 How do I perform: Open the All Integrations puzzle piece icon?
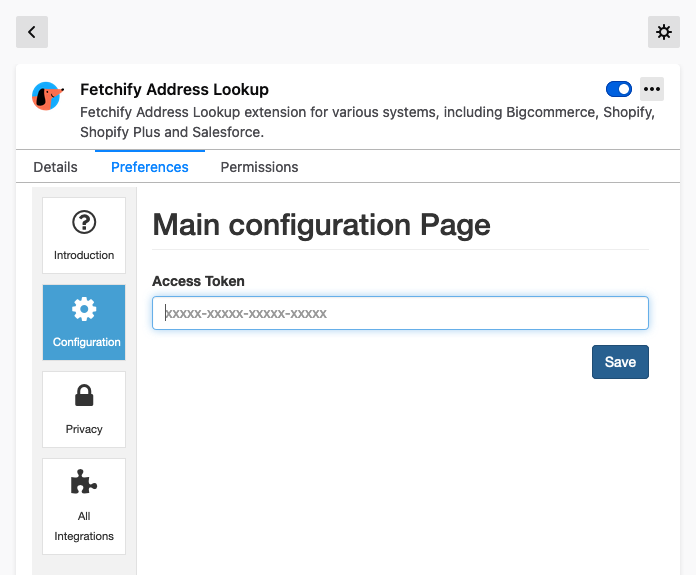[84, 482]
